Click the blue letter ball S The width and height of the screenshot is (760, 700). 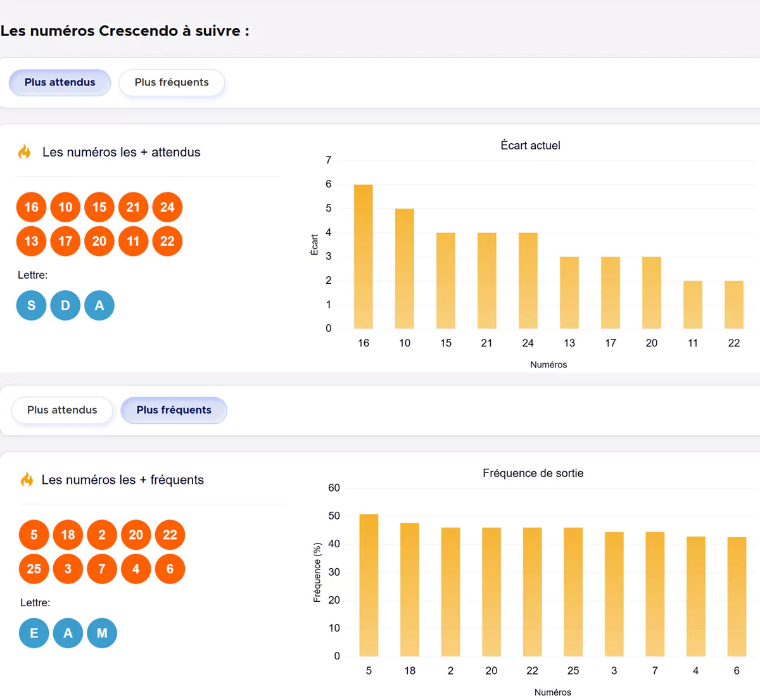tap(31, 305)
